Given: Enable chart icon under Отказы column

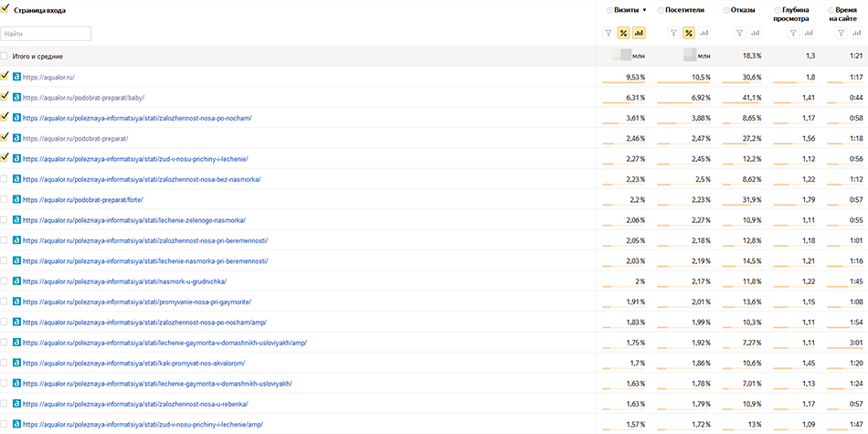Looking at the screenshot, I should coord(755,34).
